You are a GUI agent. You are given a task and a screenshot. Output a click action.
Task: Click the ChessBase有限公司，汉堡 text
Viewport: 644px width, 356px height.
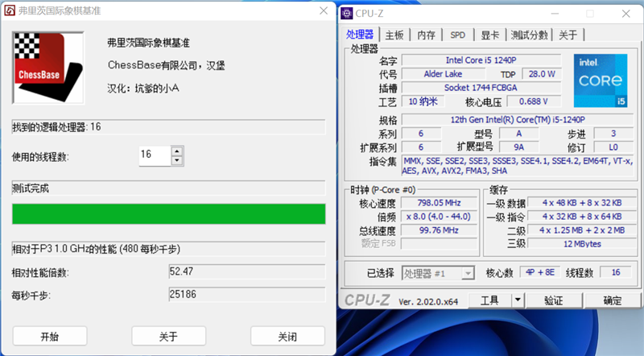[167, 65]
